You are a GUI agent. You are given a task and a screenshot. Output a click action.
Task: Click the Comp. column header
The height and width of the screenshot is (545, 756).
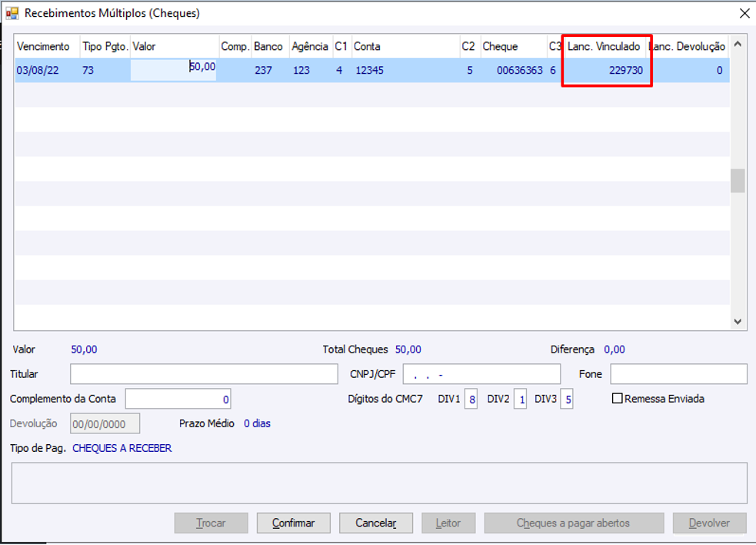pos(235,46)
